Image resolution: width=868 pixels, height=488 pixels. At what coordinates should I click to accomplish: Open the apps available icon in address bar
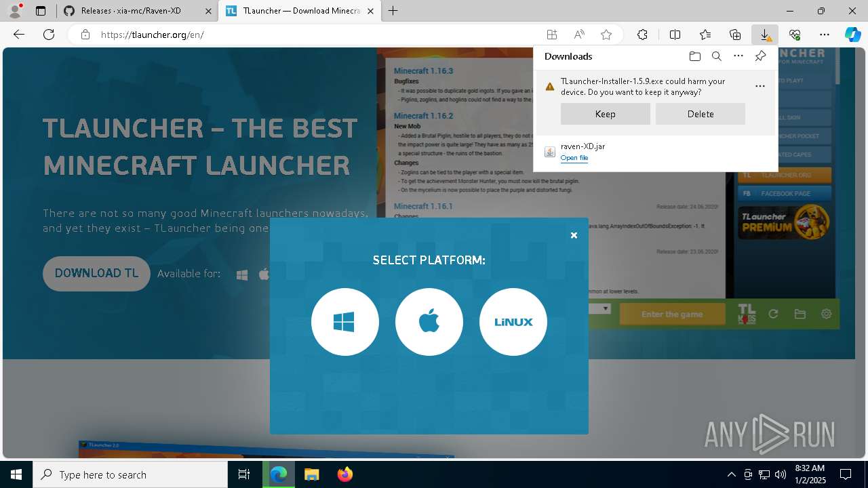[552, 35]
